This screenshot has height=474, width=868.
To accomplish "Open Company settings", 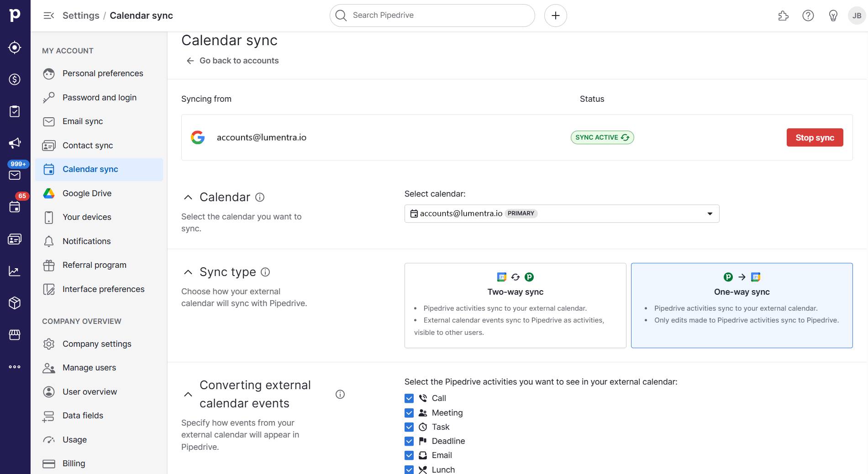I will tap(97, 344).
